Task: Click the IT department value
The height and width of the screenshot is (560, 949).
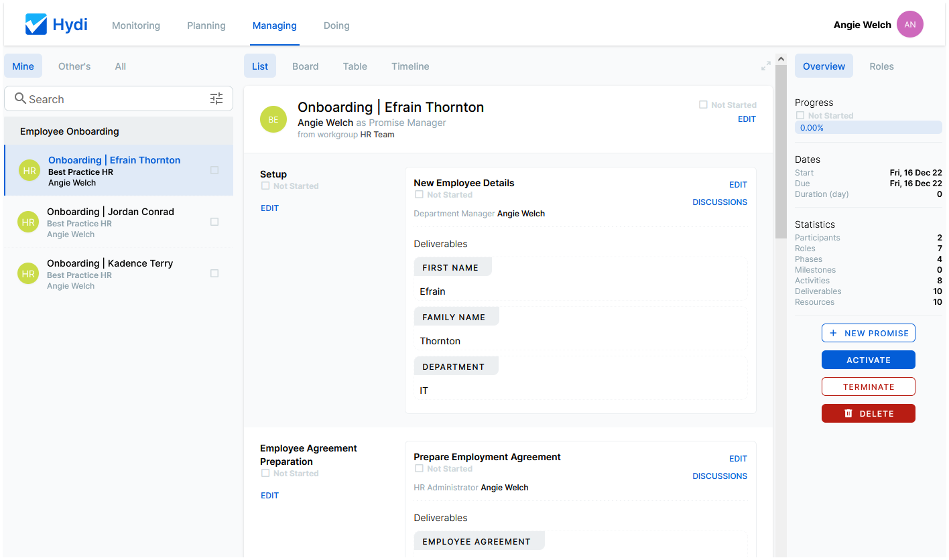Action: [x=424, y=391]
